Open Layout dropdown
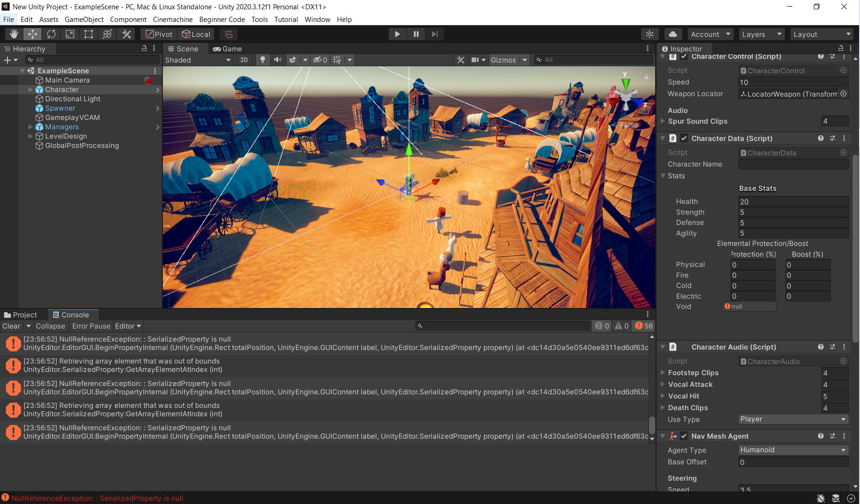860x504 pixels. (x=822, y=34)
